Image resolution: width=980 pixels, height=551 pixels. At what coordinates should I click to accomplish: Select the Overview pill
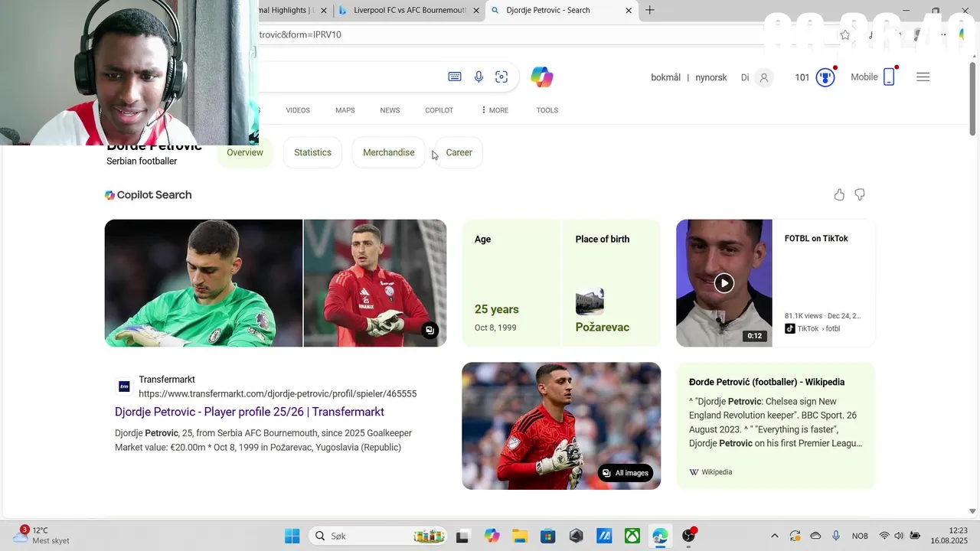click(x=245, y=152)
